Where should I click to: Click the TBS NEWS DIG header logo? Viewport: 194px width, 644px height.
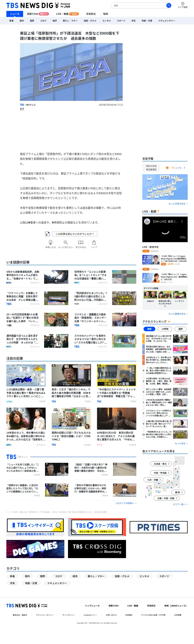pyautogui.click(x=38, y=5)
